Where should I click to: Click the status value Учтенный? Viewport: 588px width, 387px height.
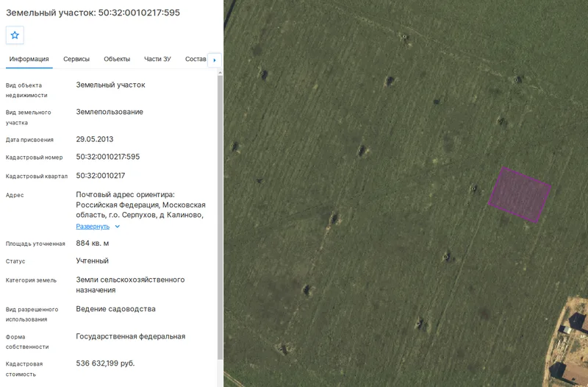93,260
